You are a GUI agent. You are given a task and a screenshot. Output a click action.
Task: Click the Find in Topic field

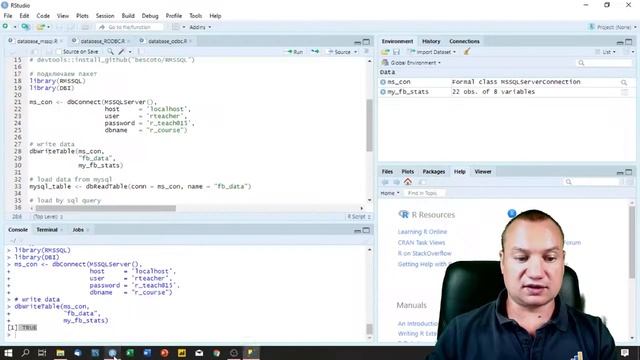tap(424, 193)
